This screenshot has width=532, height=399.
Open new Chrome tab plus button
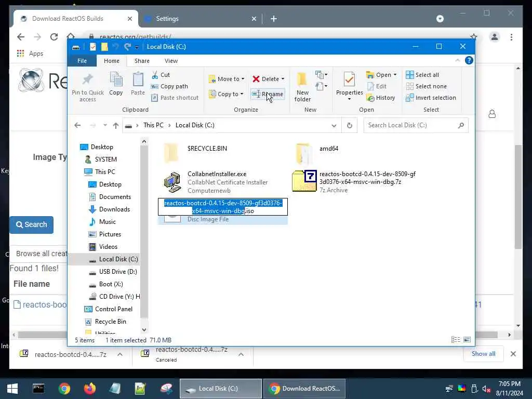coord(274,19)
